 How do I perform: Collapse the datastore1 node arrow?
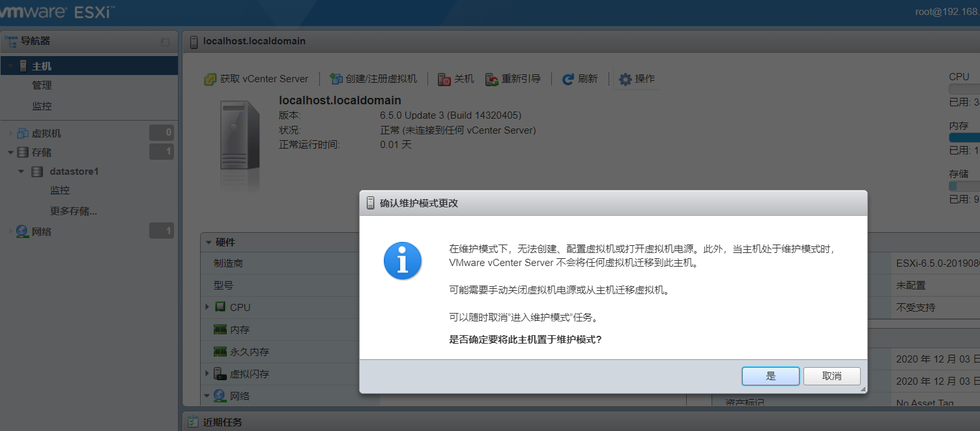click(x=21, y=171)
